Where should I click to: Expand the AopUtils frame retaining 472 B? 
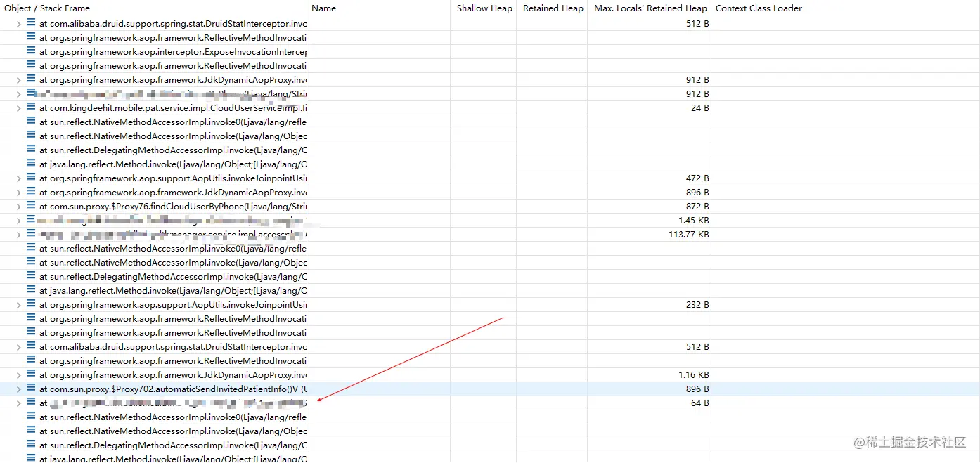pos(19,178)
